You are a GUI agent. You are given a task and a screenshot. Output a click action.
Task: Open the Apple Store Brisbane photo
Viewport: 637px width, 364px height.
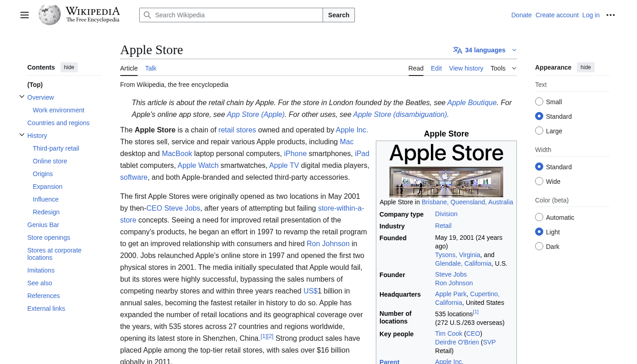(446, 182)
